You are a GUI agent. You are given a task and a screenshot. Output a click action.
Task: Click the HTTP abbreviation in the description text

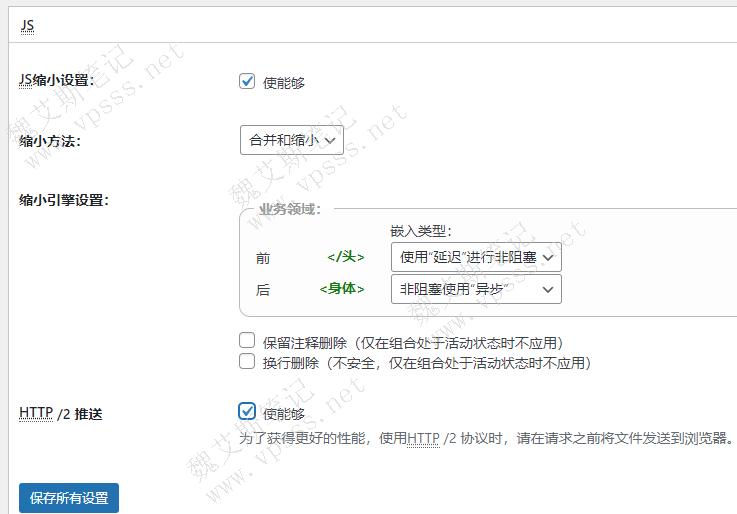click(x=423, y=438)
